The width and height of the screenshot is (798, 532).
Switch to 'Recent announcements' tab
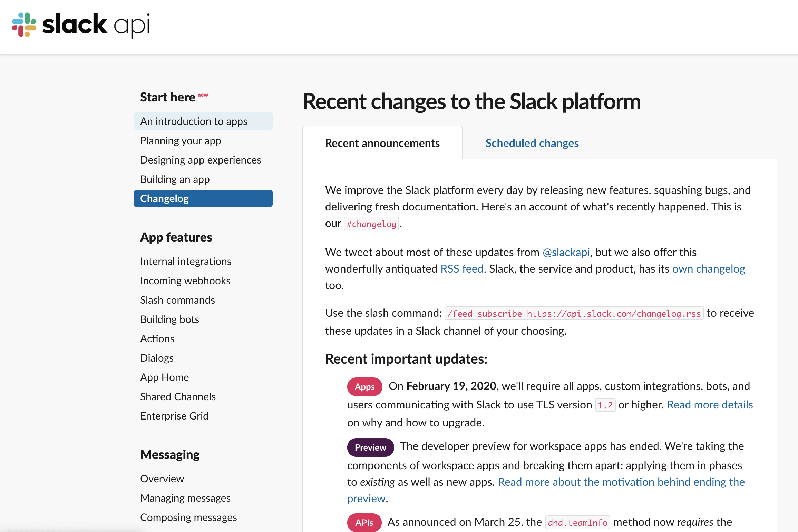click(x=382, y=143)
